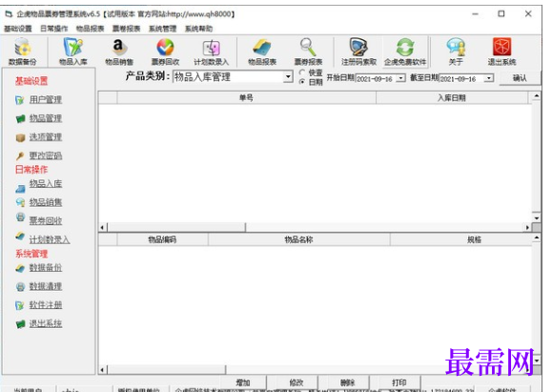Click the 单号 column header

point(246,98)
